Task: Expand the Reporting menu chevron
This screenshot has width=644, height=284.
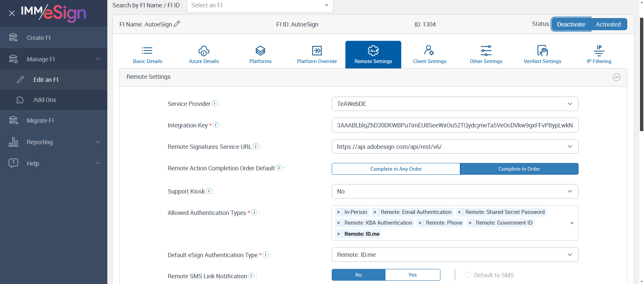Action: click(98, 142)
